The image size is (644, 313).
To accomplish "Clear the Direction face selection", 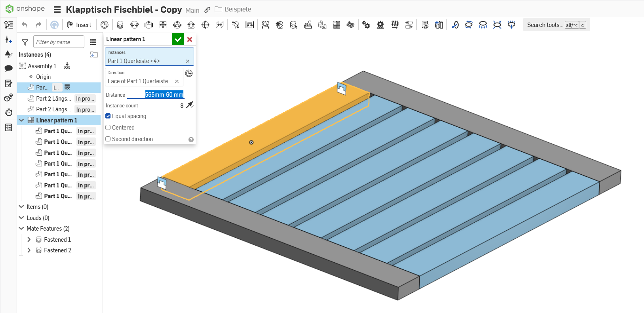I will [x=177, y=81].
